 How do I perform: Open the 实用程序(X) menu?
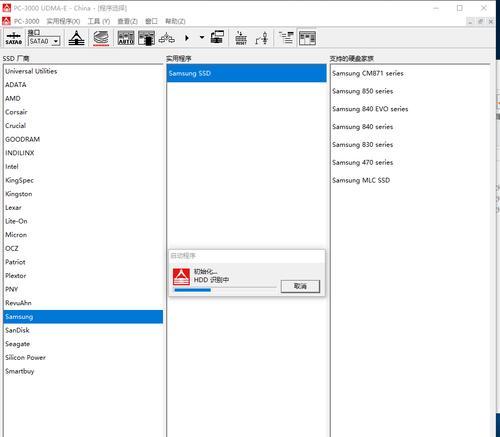tap(63, 21)
